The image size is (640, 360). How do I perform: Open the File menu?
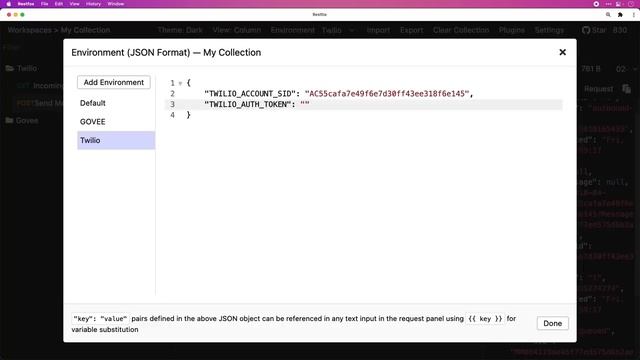(x=44, y=4)
